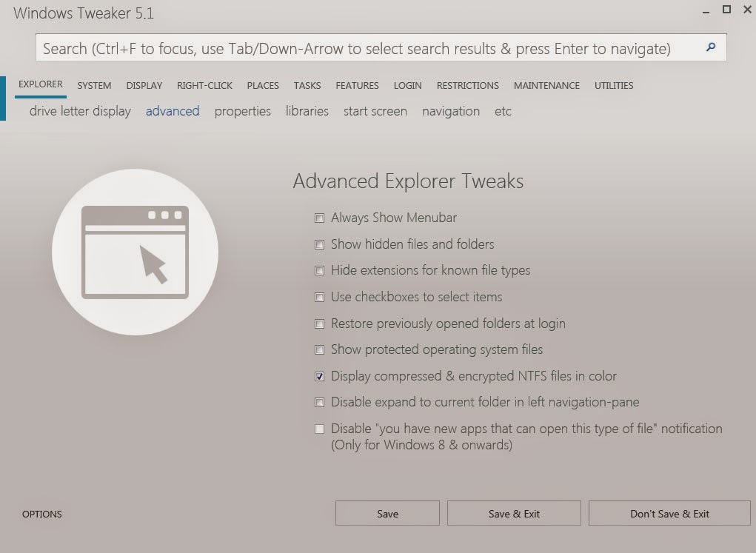This screenshot has height=553, width=756.
Task: Enable Always Show Menubar
Action: point(319,218)
